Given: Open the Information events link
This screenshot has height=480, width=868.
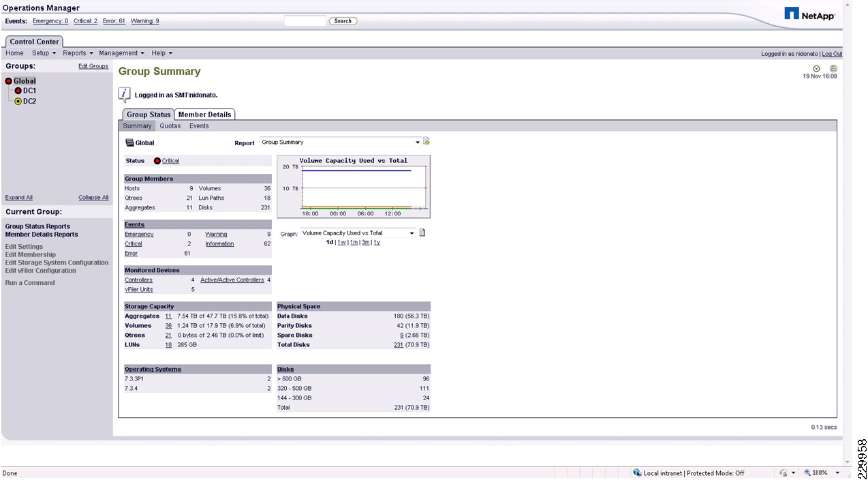Looking at the screenshot, I should click(x=219, y=244).
